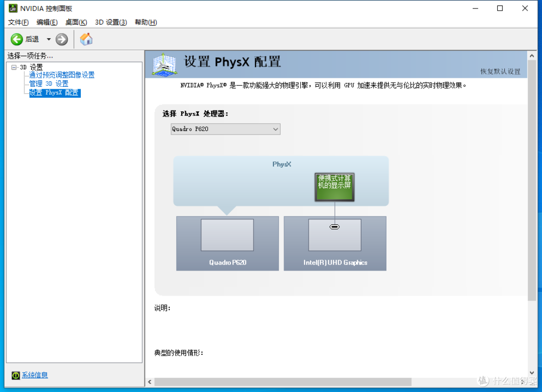Select 管理 3D 设置 in the tree
Viewport: 542px width, 392px height.
pos(49,84)
